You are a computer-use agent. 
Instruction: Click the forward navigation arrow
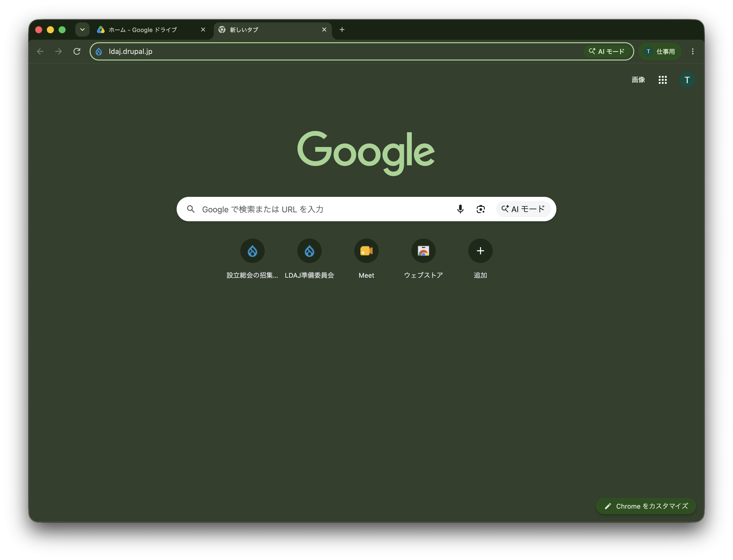58,51
